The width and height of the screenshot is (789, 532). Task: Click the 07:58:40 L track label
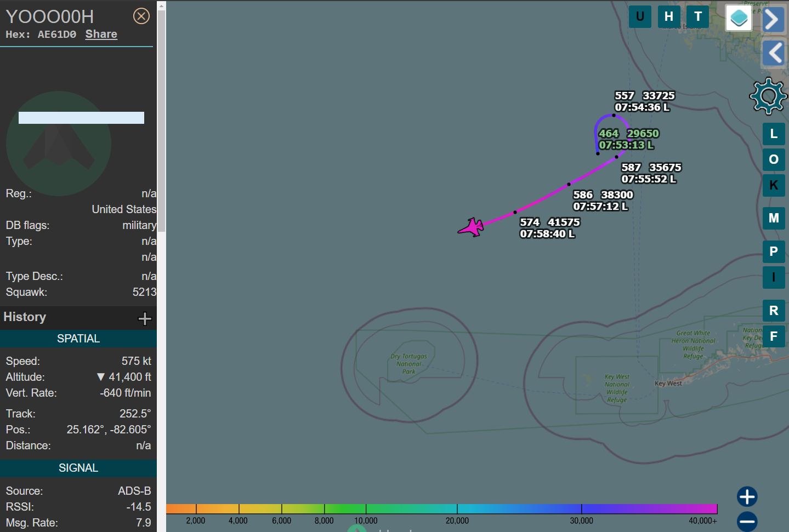coord(547,234)
